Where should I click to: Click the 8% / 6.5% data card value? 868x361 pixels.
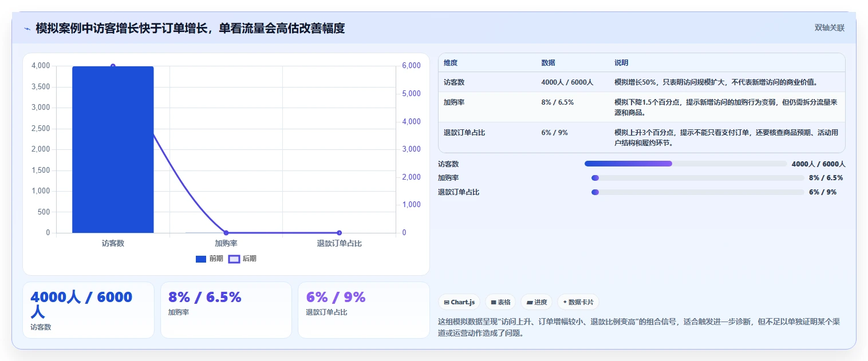coord(204,297)
